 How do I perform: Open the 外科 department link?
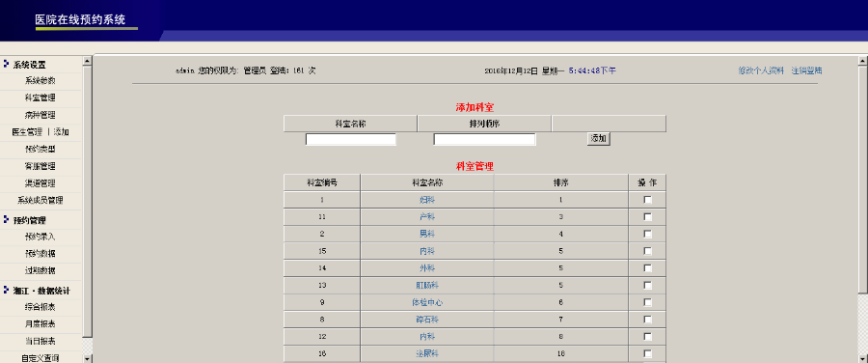pyautogui.click(x=427, y=268)
